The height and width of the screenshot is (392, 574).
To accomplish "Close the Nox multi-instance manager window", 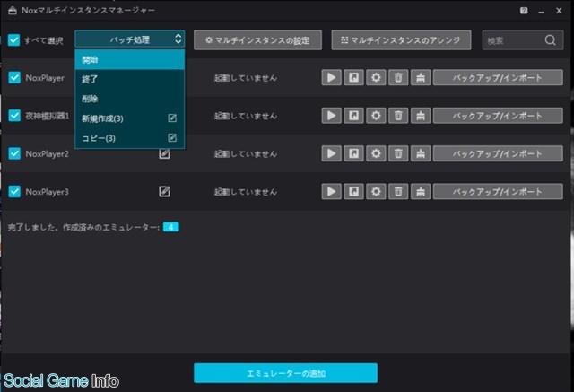I will click(559, 11).
